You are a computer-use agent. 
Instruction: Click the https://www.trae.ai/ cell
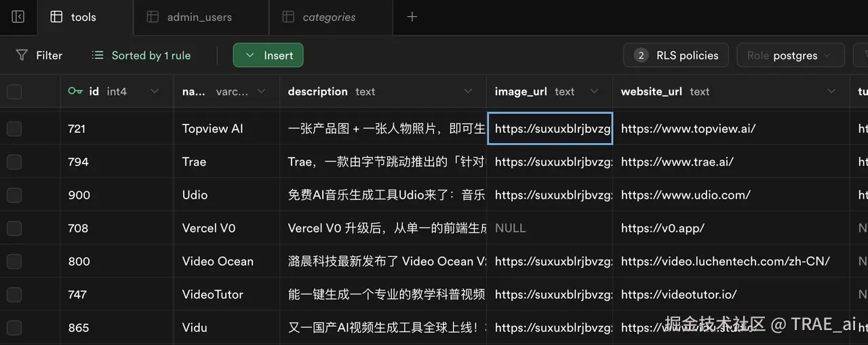click(x=731, y=162)
